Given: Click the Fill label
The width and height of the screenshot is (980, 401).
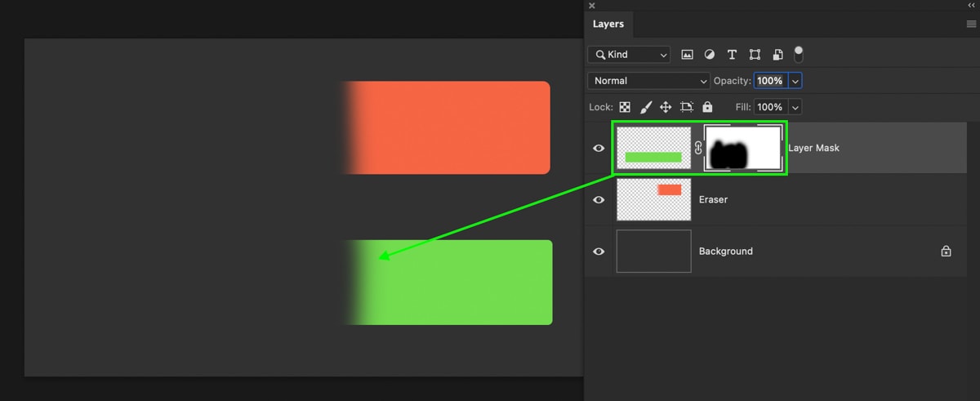Looking at the screenshot, I should [742, 107].
